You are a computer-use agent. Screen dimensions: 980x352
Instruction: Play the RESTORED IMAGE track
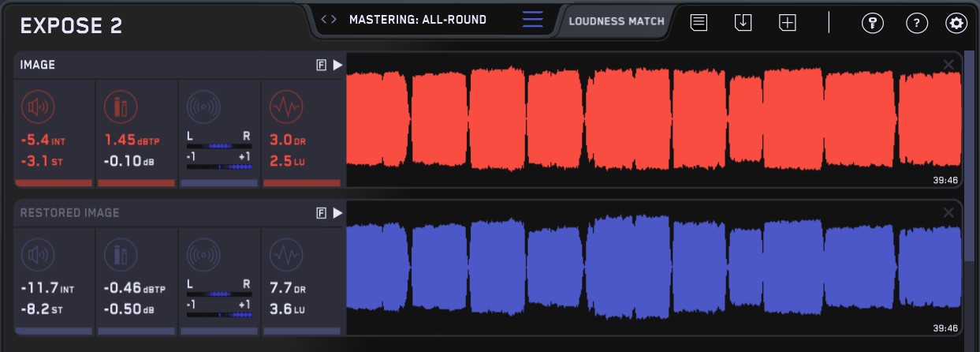point(337,213)
